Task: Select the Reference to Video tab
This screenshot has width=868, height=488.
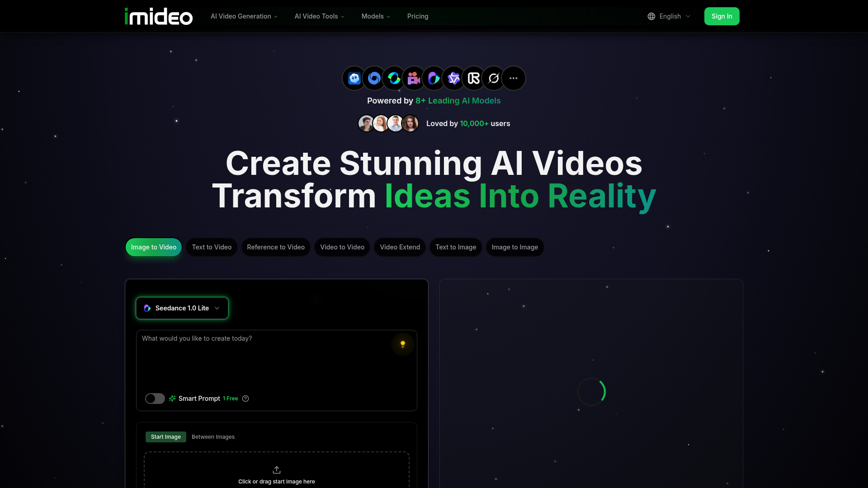Action: coord(276,247)
